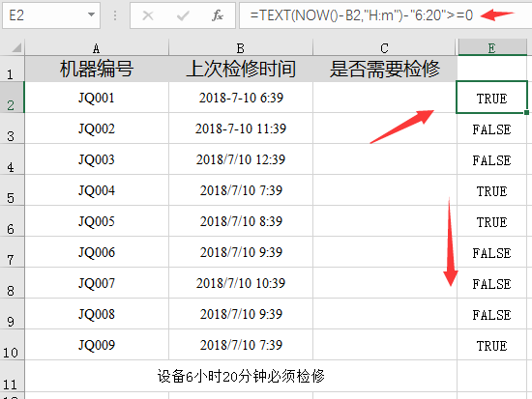This screenshot has width=532, height=399.
Task: Select column C header
Action: click(384, 47)
